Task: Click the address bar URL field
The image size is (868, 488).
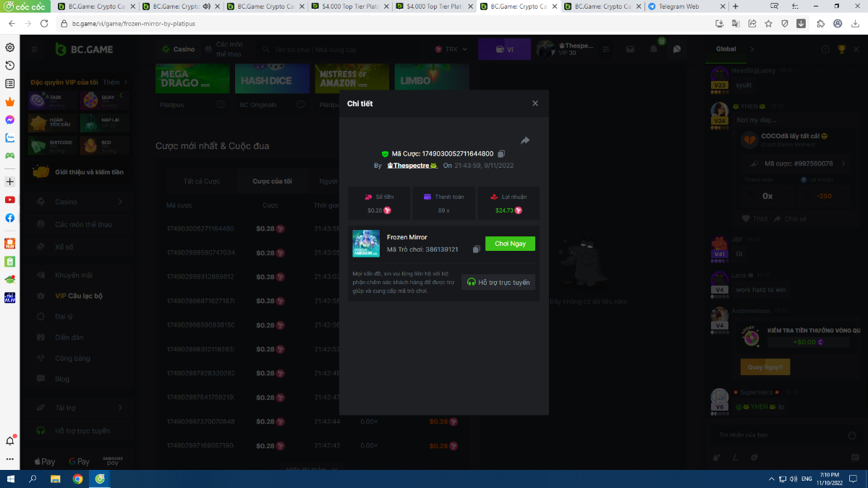Action: point(362,23)
